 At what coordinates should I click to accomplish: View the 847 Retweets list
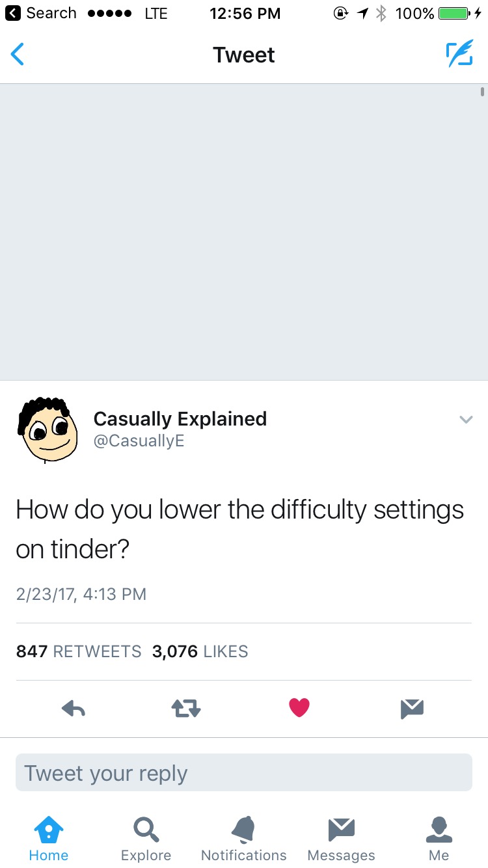[79, 651]
